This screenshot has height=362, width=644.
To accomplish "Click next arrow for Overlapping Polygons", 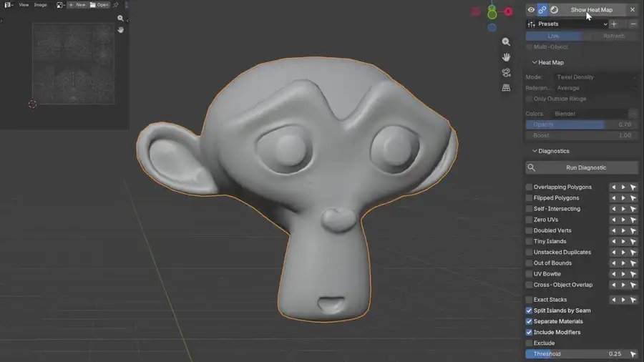I will click(x=623, y=187).
